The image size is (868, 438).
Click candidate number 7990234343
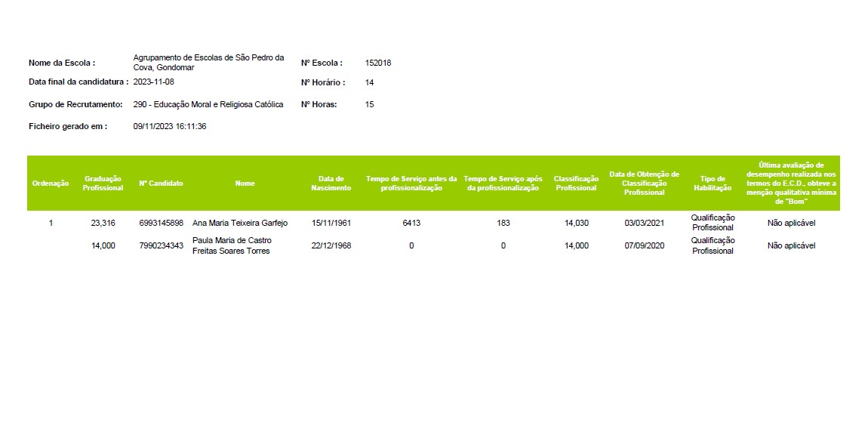point(161,246)
